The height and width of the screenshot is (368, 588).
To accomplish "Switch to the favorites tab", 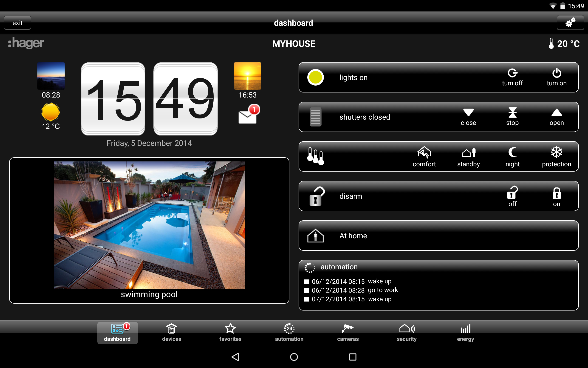I will tap(230, 333).
